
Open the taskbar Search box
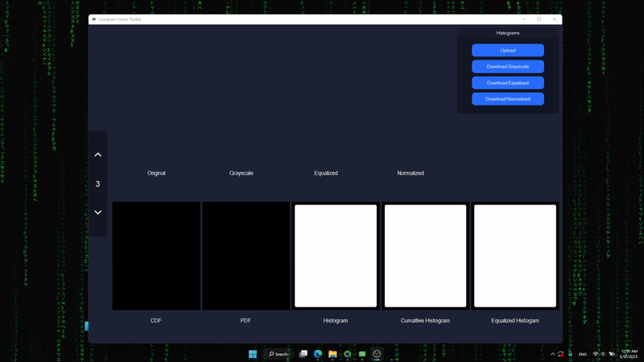click(x=279, y=354)
